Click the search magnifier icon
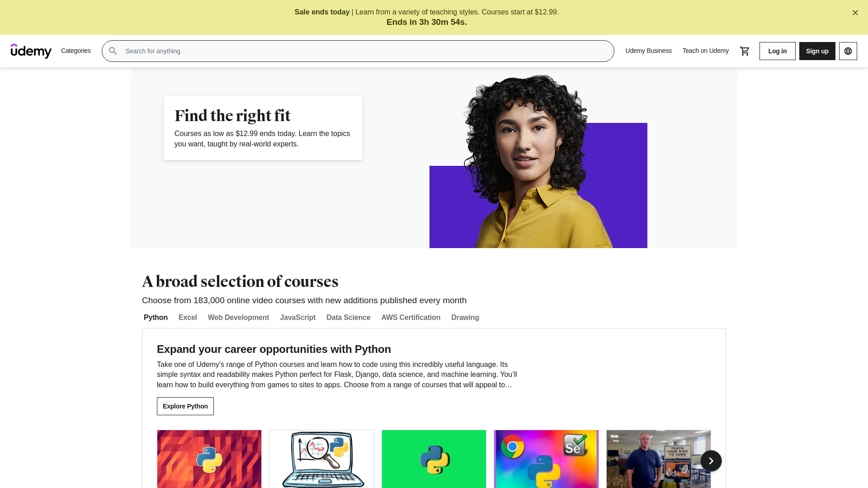 coord(113,51)
